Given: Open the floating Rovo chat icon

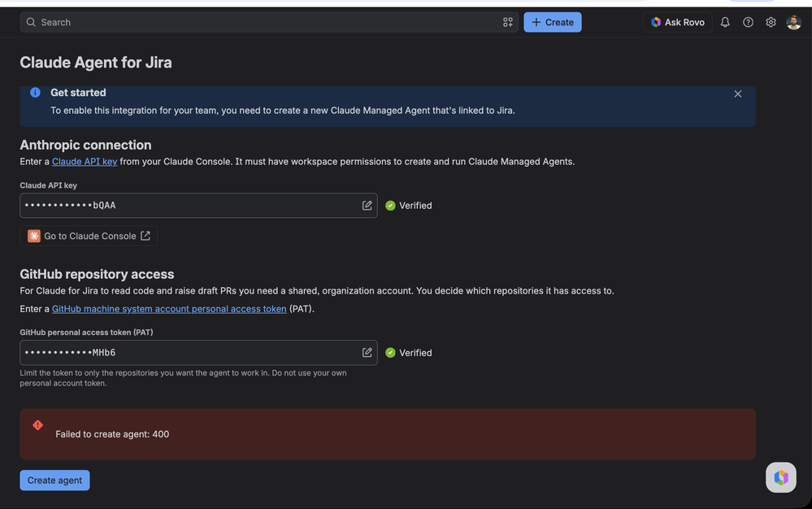Looking at the screenshot, I should coord(781,477).
